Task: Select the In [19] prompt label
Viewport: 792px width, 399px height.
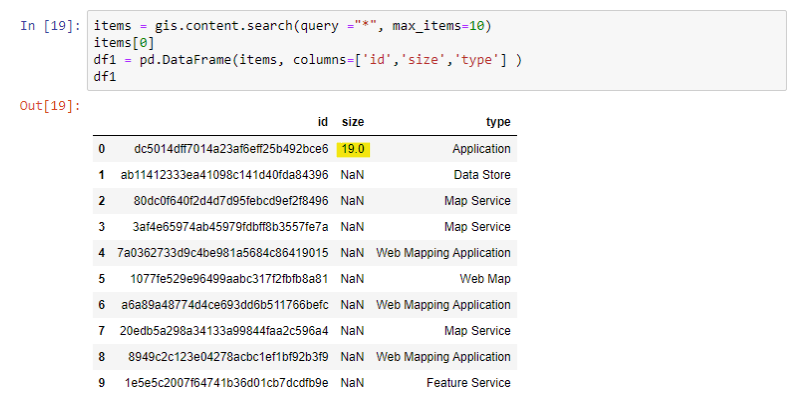Action: (51, 26)
